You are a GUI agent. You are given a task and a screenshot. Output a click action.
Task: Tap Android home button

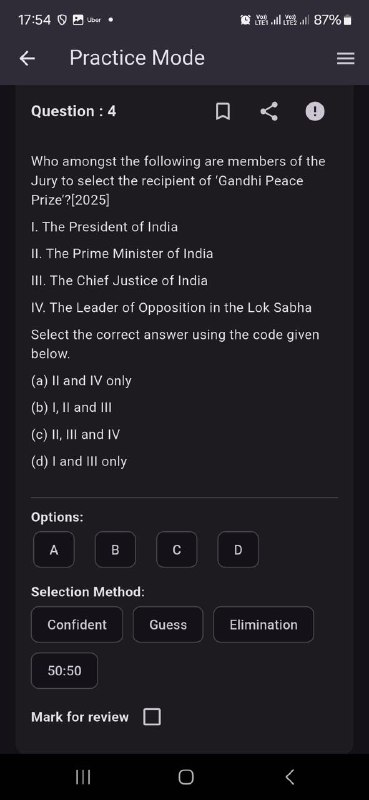[186, 777]
